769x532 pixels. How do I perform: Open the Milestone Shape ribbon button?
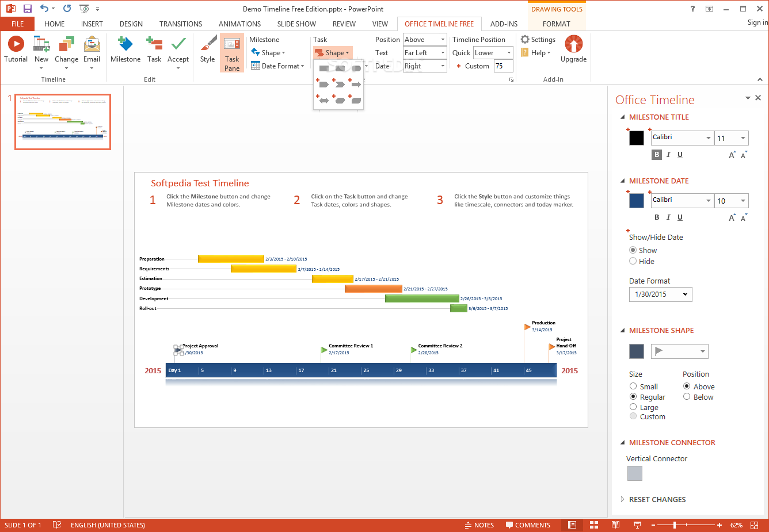tap(268, 52)
